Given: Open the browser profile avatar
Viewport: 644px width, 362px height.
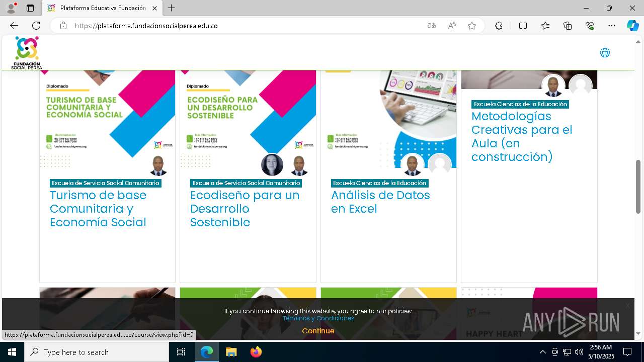Looking at the screenshot, I should pos(11,8).
